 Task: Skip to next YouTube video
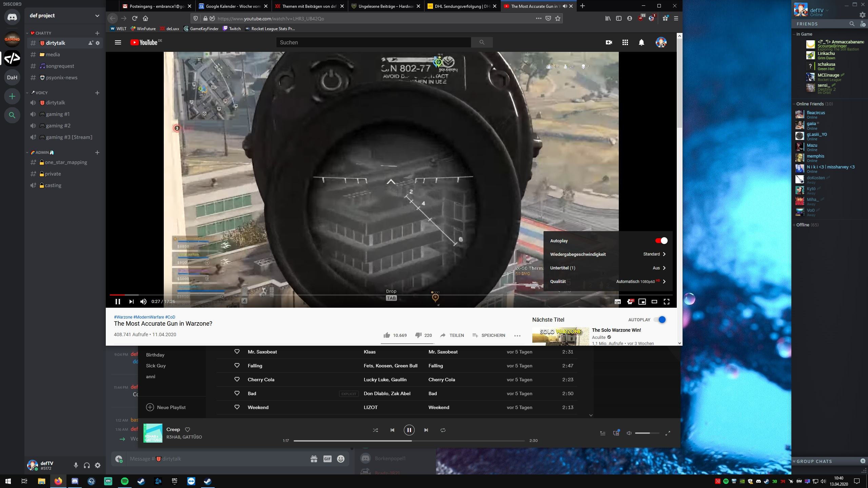132,302
